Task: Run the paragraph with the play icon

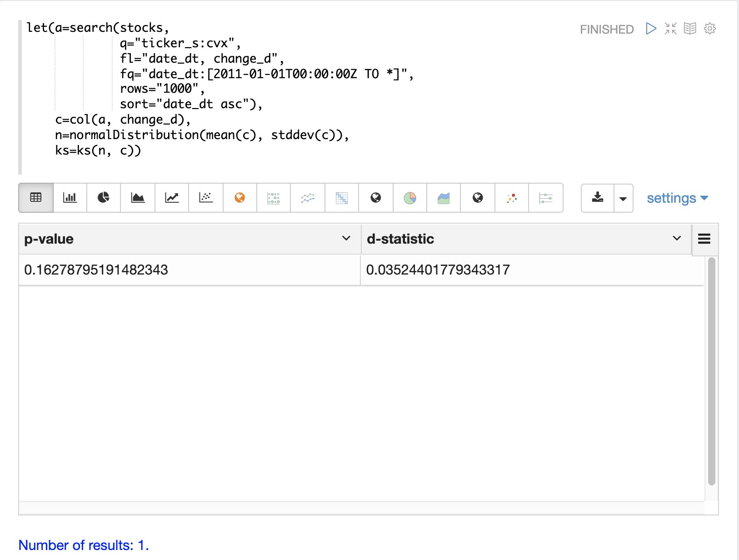Action: [651, 29]
